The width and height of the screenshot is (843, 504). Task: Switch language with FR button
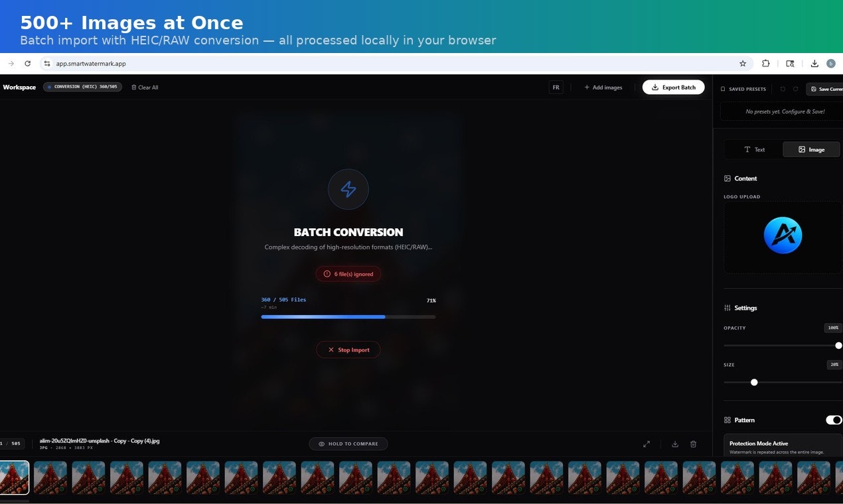tap(556, 88)
